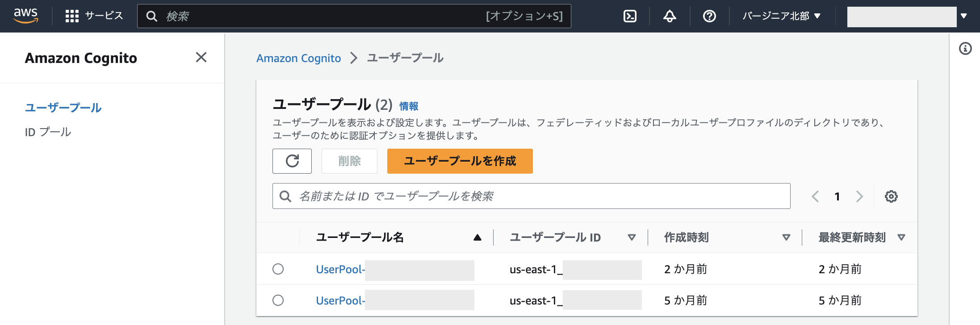The height and width of the screenshot is (325, 980).
Task: Open ユーザープール in the side navigation
Action: (x=63, y=108)
